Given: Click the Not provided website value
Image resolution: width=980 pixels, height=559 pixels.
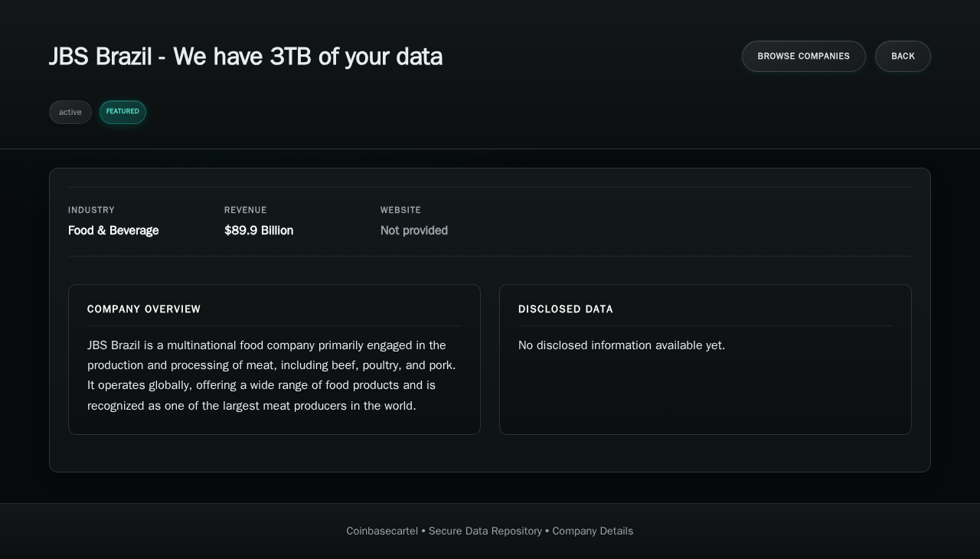Looking at the screenshot, I should pos(413,230).
